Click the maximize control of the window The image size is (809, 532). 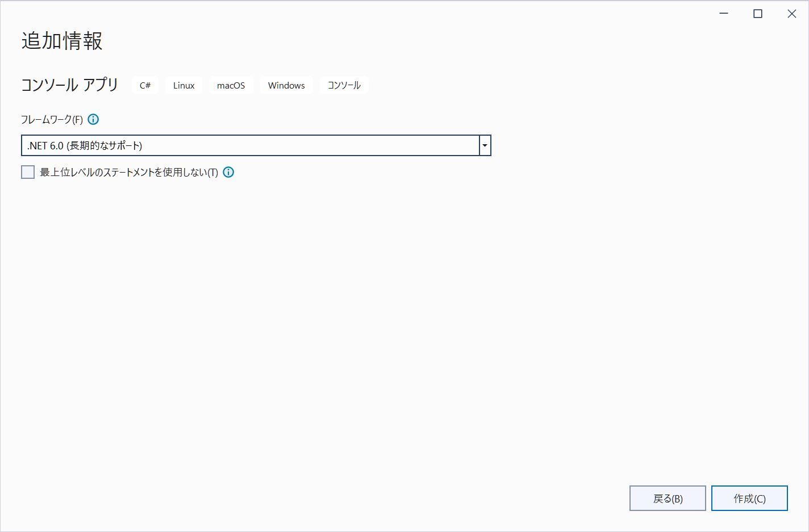click(x=757, y=13)
